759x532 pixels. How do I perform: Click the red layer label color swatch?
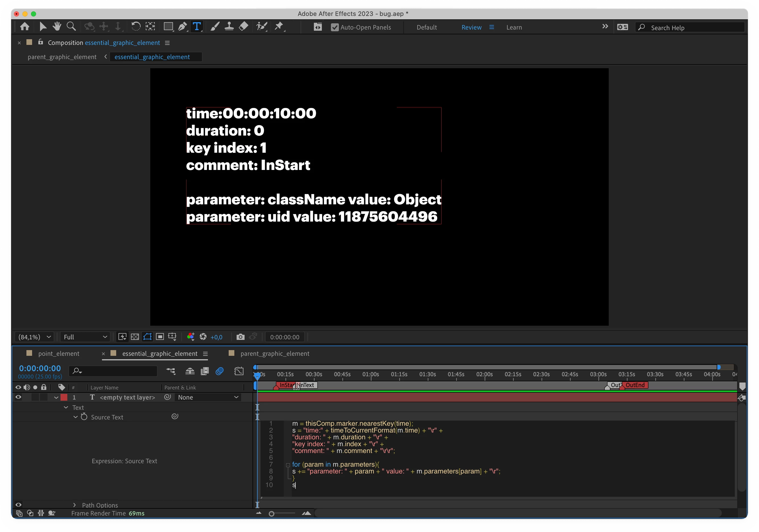click(64, 397)
